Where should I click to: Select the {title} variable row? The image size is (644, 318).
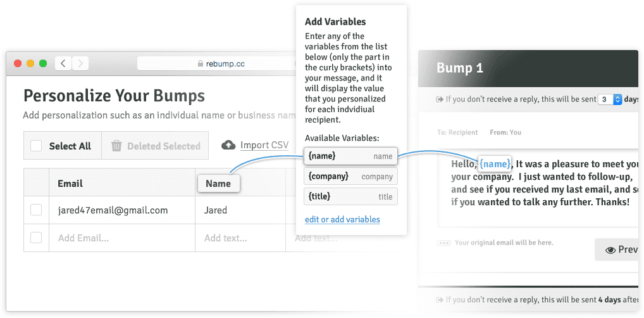(x=350, y=196)
